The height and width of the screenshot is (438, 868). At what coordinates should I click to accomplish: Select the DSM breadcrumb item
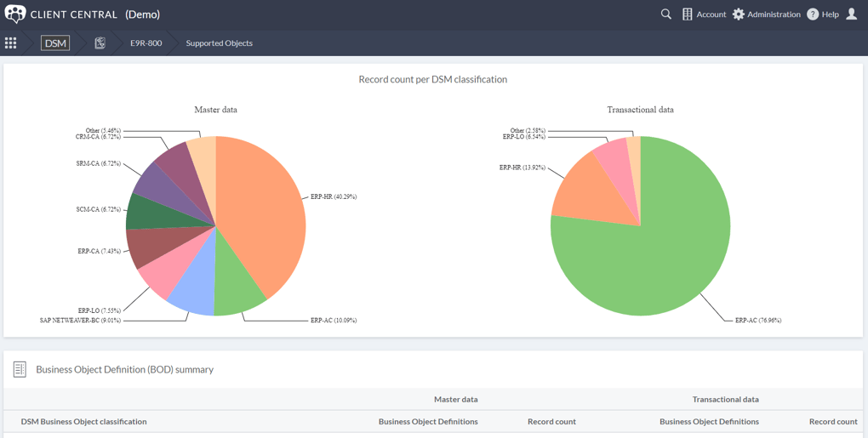[55, 43]
